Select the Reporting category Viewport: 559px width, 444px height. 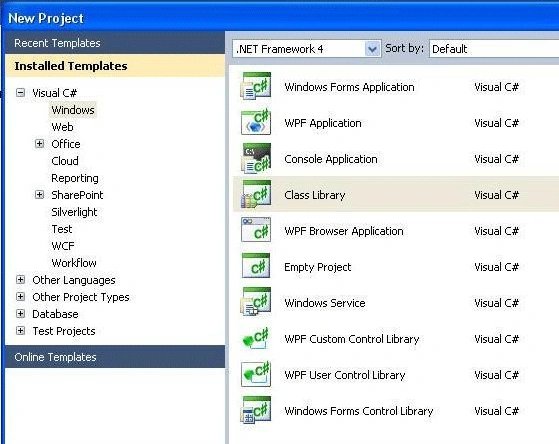point(75,178)
